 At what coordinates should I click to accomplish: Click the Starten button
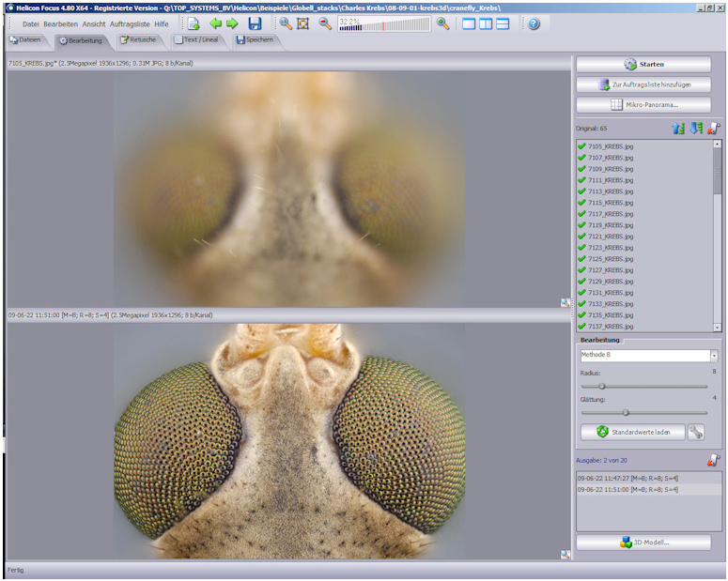click(x=643, y=64)
